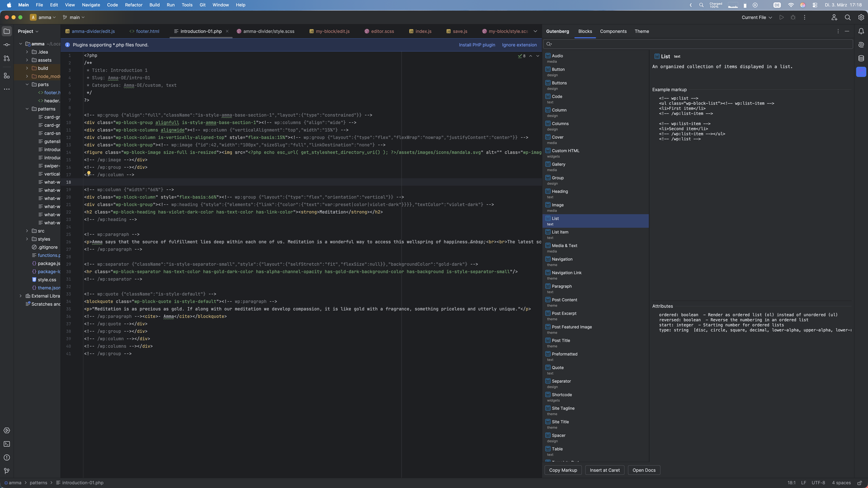Open macOS Control Center toggles icon

(x=815, y=5)
